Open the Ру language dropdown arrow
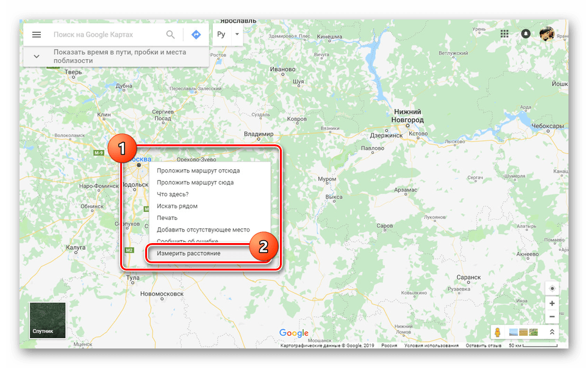The height and width of the screenshot is (368, 588). click(x=237, y=34)
